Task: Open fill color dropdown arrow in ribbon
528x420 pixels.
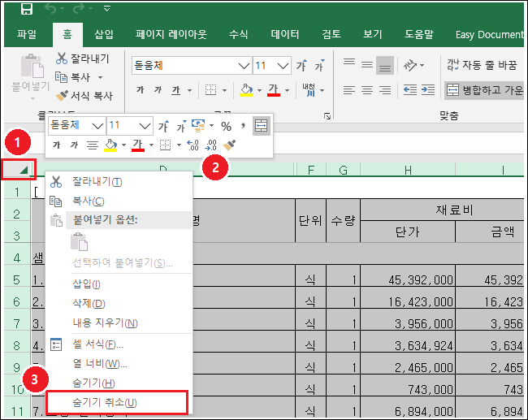Action: coord(259,90)
